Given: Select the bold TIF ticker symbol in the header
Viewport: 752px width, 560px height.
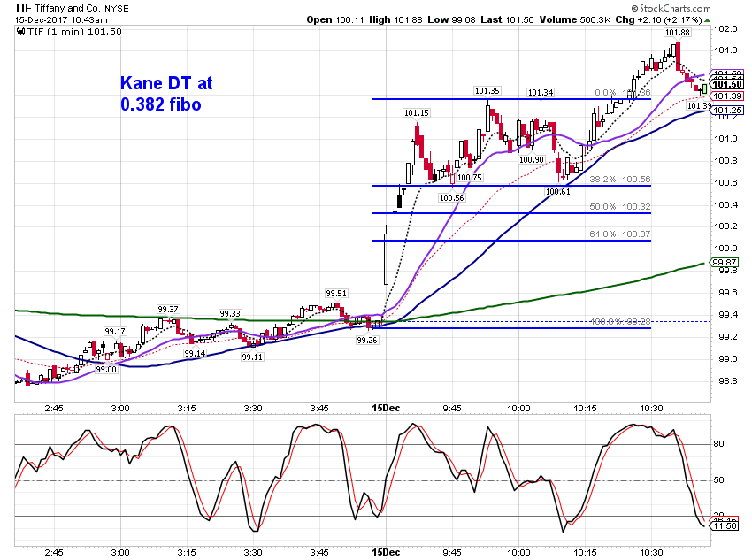Looking at the screenshot, I should (22, 8).
